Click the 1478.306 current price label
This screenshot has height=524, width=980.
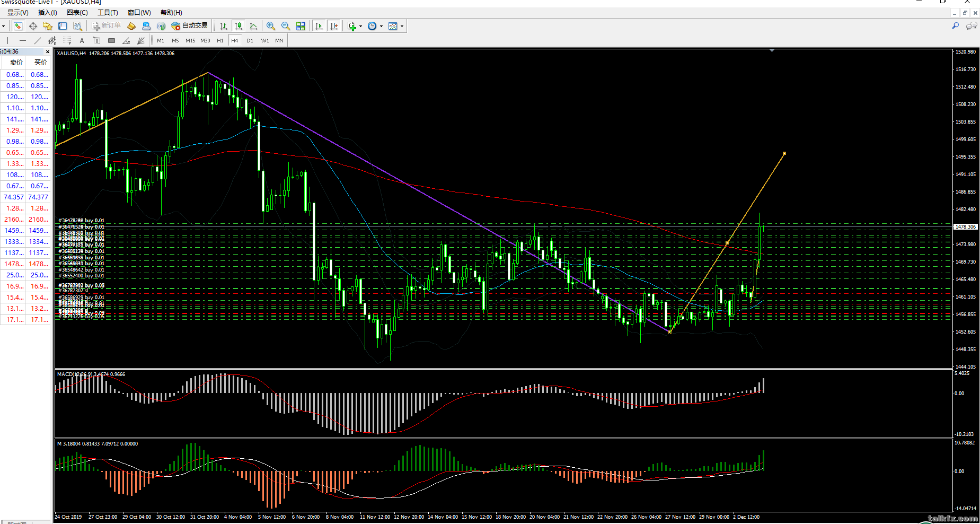point(966,226)
